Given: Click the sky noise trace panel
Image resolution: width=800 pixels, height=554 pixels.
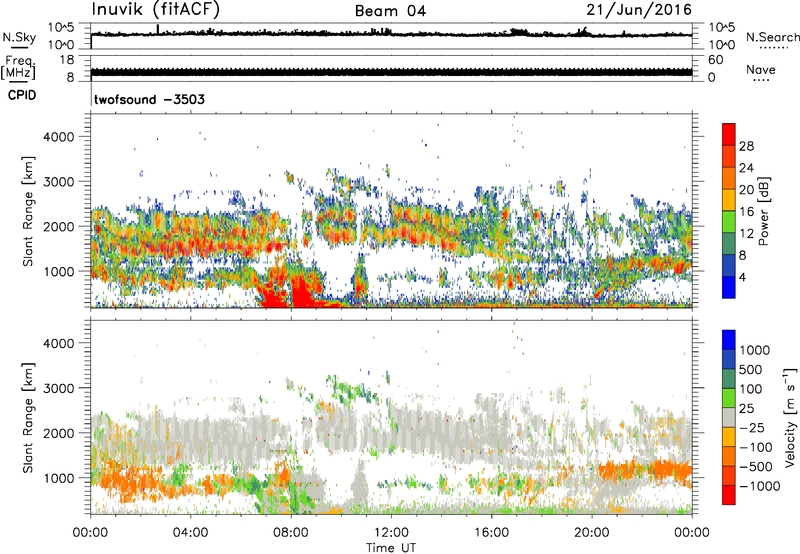Looking at the screenshot, I should (x=391, y=36).
